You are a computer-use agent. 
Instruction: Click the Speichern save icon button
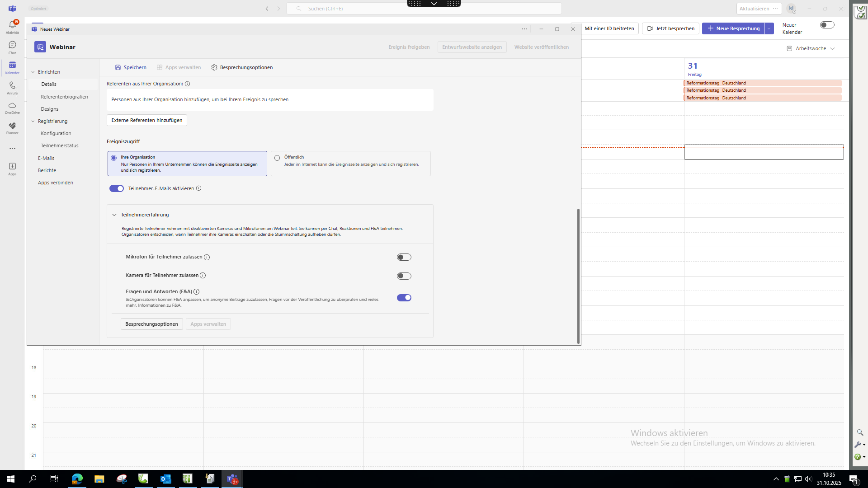click(131, 67)
